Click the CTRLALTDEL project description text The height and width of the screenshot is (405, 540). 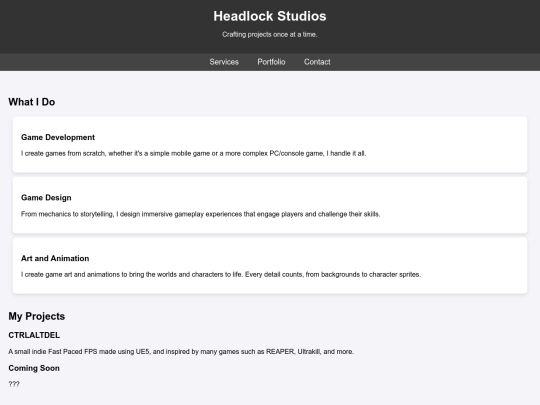[181, 352]
